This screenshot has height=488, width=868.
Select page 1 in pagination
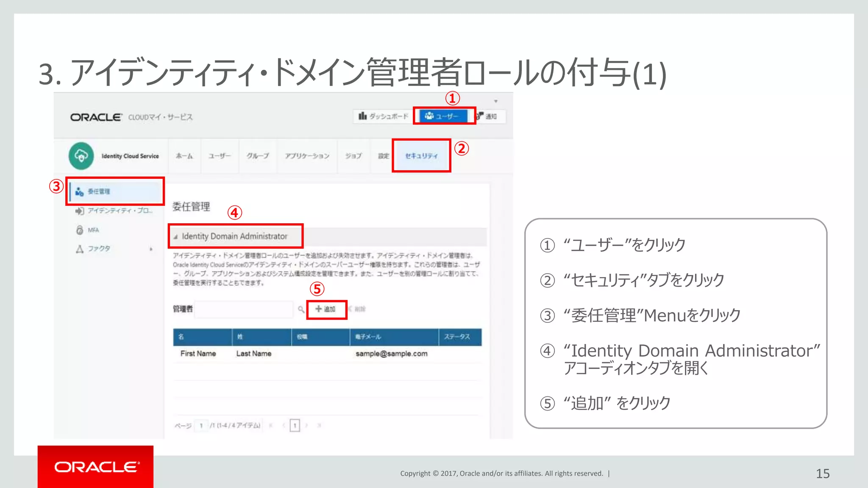(x=295, y=425)
